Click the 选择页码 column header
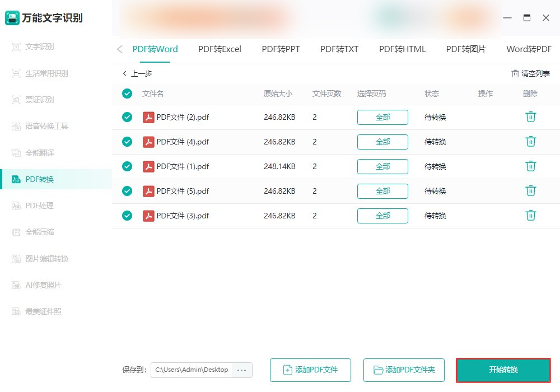Screen dimensions: 560x392 tap(371, 94)
